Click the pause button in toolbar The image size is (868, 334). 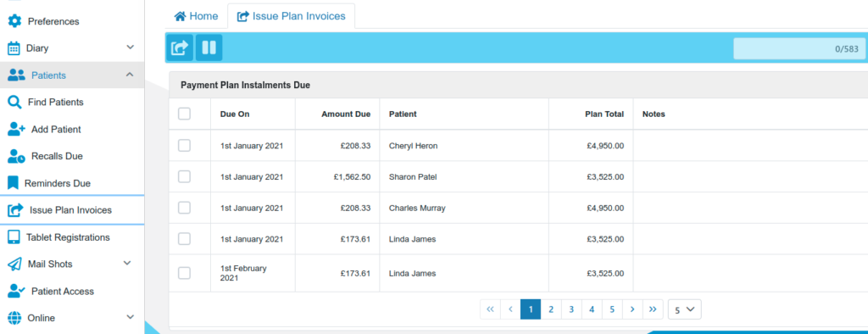(x=209, y=47)
